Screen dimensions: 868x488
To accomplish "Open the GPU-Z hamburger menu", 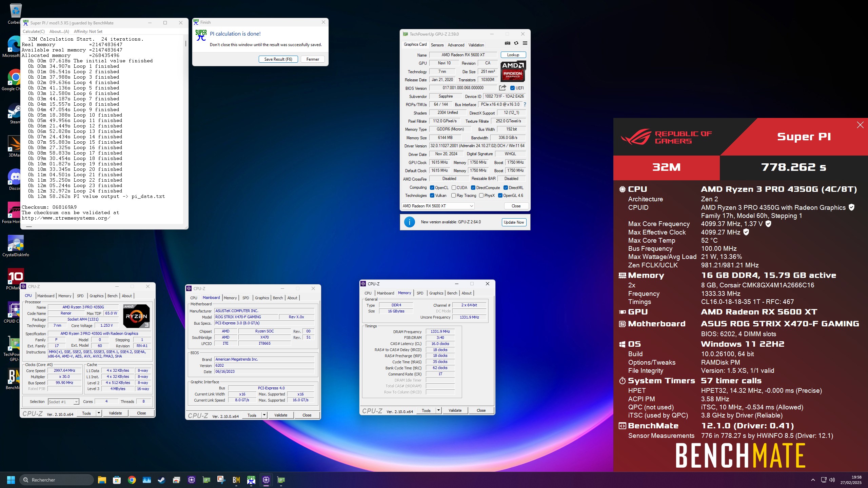I will [525, 43].
